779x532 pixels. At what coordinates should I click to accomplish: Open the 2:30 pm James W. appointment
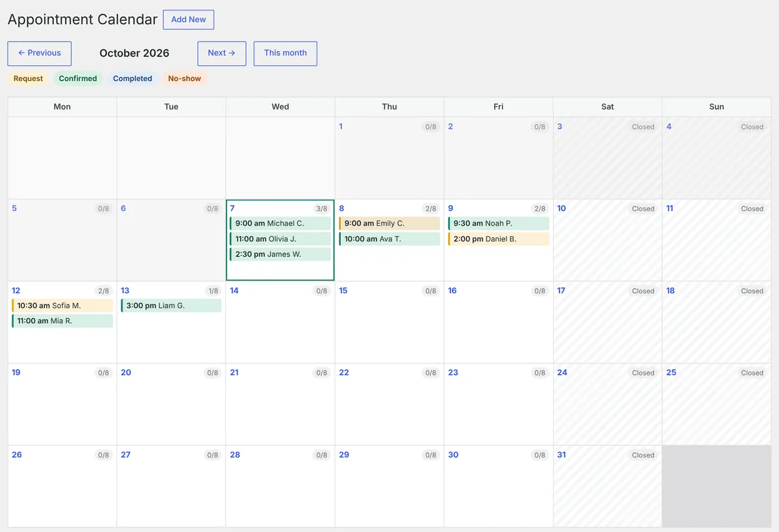(x=280, y=254)
